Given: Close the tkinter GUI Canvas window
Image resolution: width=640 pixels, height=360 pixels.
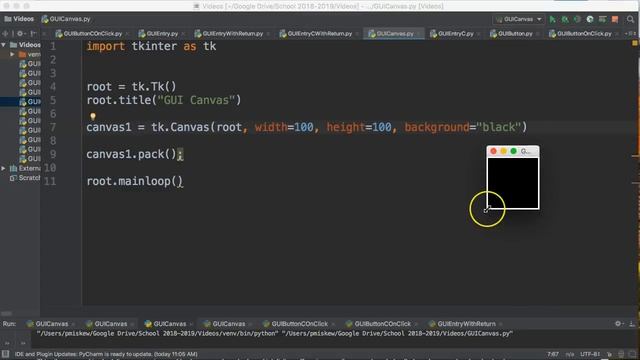Looking at the screenshot, I should (x=493, y=151).
